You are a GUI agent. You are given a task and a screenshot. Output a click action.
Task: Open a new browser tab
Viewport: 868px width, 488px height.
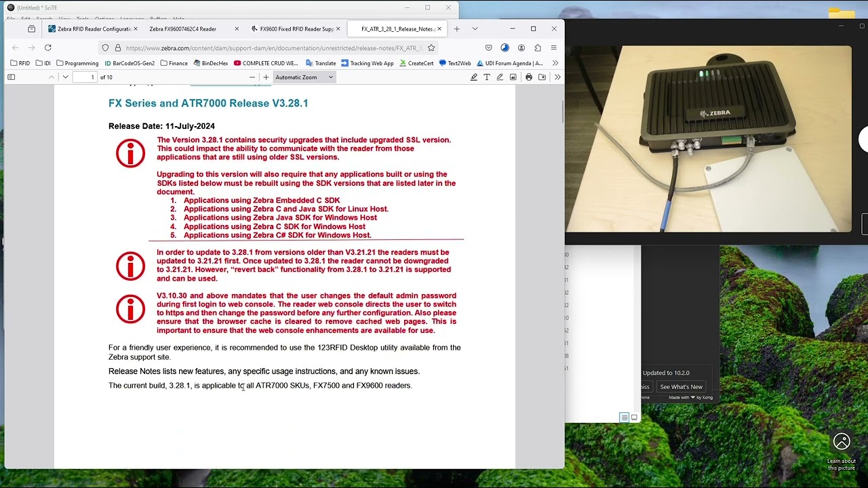pos(456,29)
